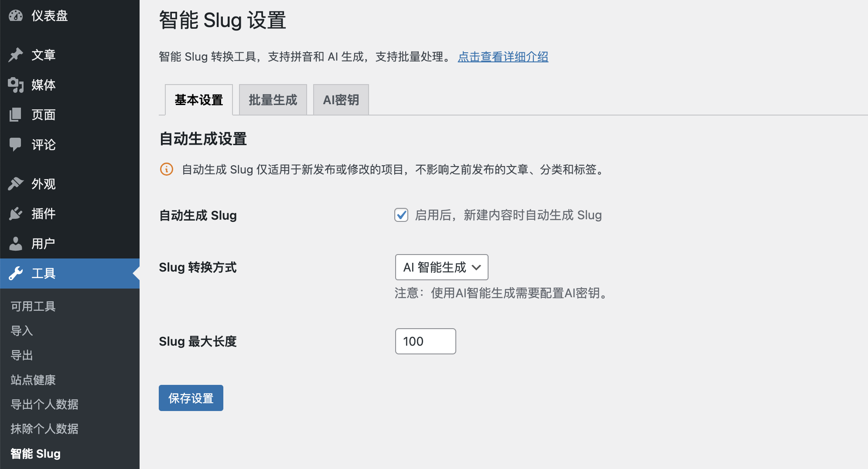Enable auto-generate slug for new content

tap(401, 215)
